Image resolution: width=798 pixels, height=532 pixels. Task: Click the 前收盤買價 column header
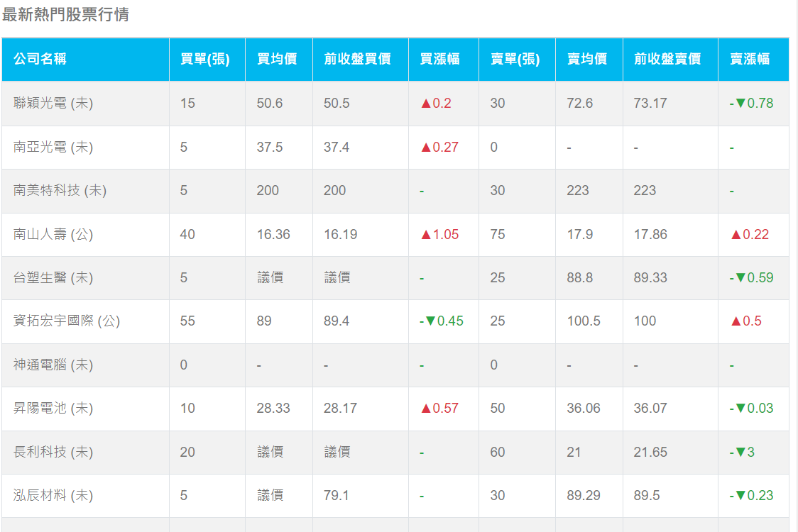click(361, 59)
